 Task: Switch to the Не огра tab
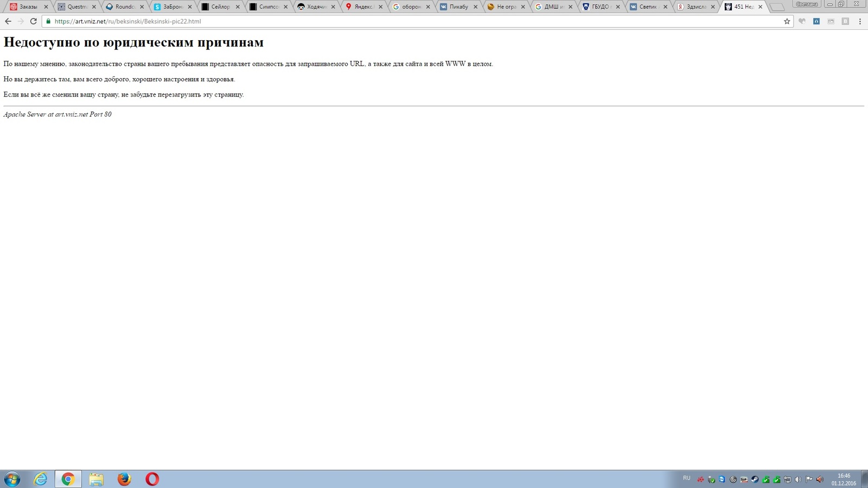(506, 7)
